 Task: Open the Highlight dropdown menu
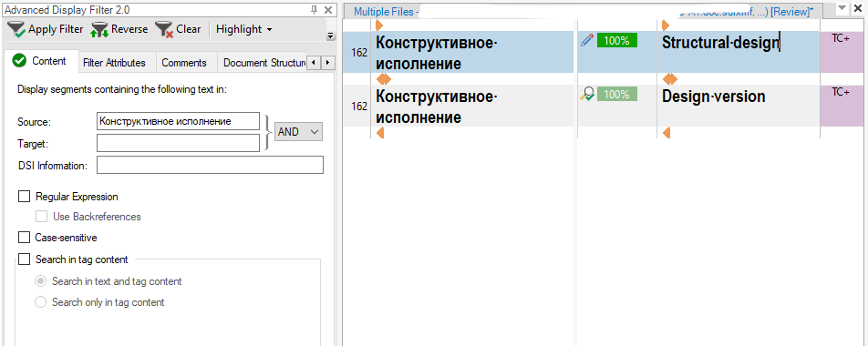point(244,29)
